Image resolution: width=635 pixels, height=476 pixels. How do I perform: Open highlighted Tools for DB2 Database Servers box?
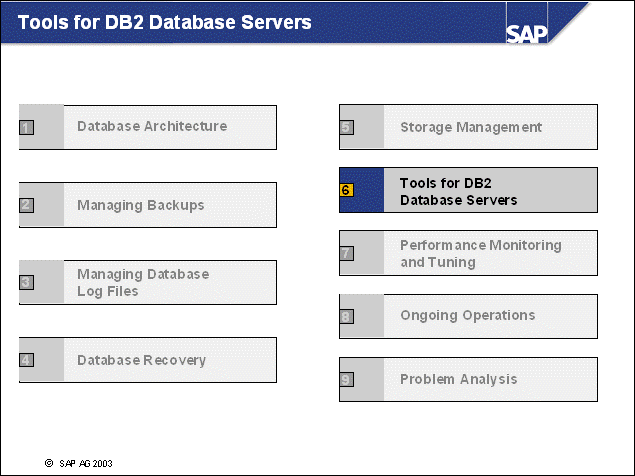[x=459, y=191]
